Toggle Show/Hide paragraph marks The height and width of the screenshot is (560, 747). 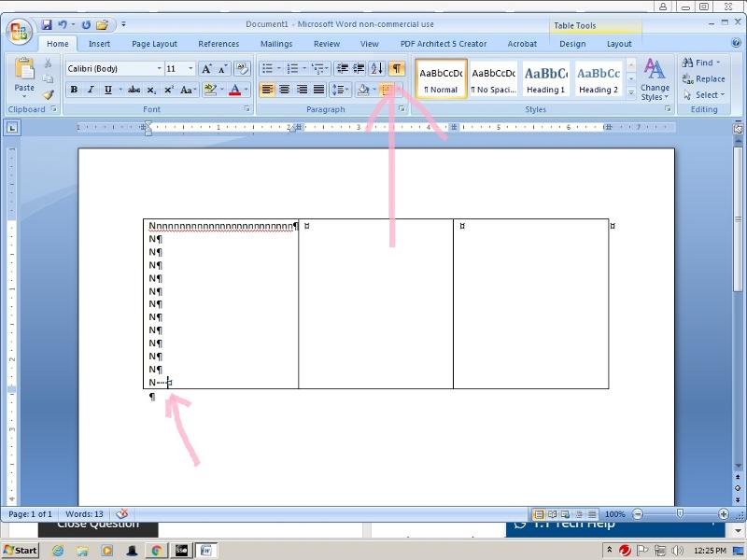pos(397,67)
